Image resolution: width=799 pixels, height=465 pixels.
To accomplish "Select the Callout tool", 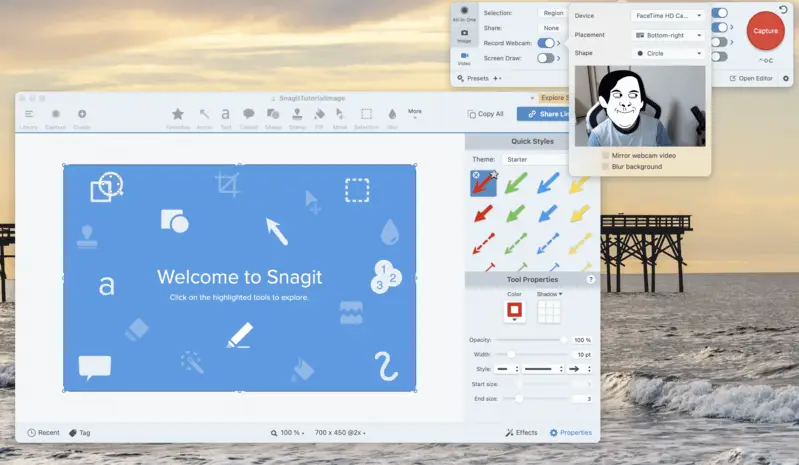I will click(x=249, y=118).
